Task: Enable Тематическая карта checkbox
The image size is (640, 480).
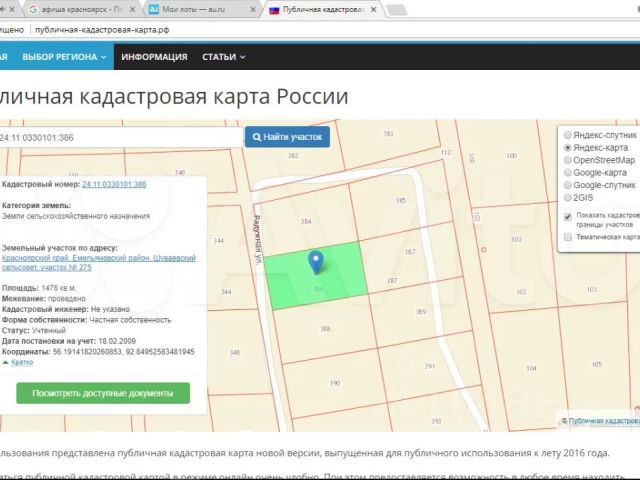Action: 569,237
